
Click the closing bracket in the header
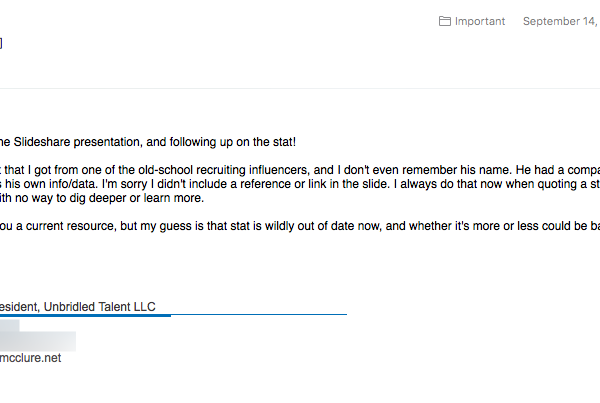coord(1,43)
